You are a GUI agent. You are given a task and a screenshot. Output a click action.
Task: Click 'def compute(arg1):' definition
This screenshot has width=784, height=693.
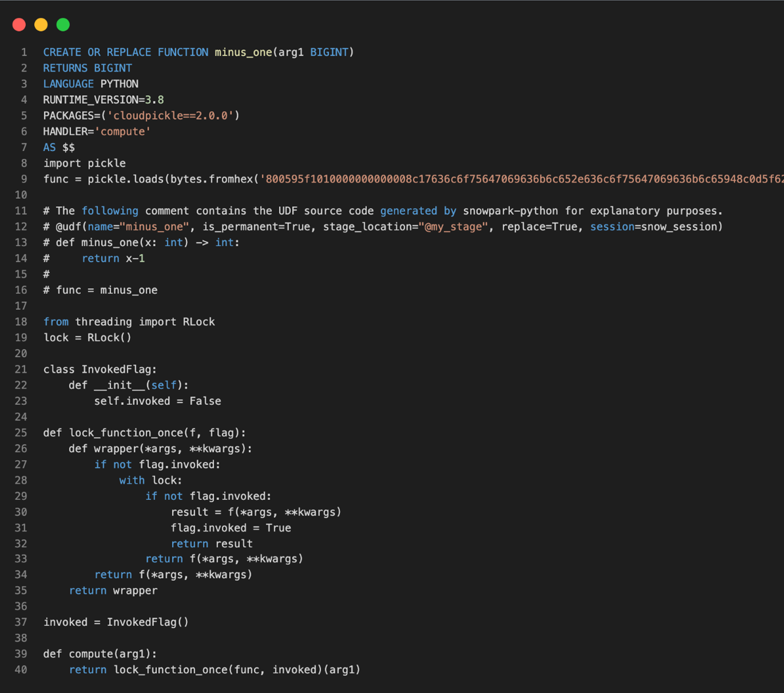coord(100,654)
